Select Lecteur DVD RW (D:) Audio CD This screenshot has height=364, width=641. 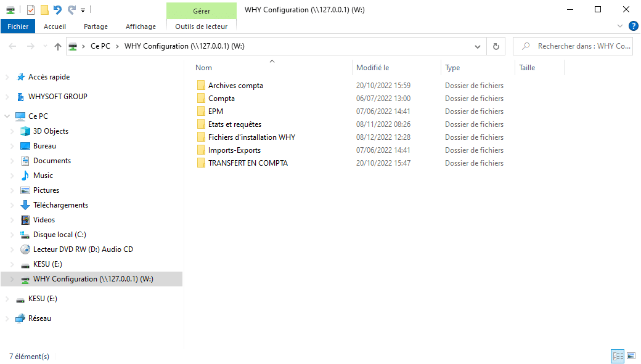tap(83, 249)
